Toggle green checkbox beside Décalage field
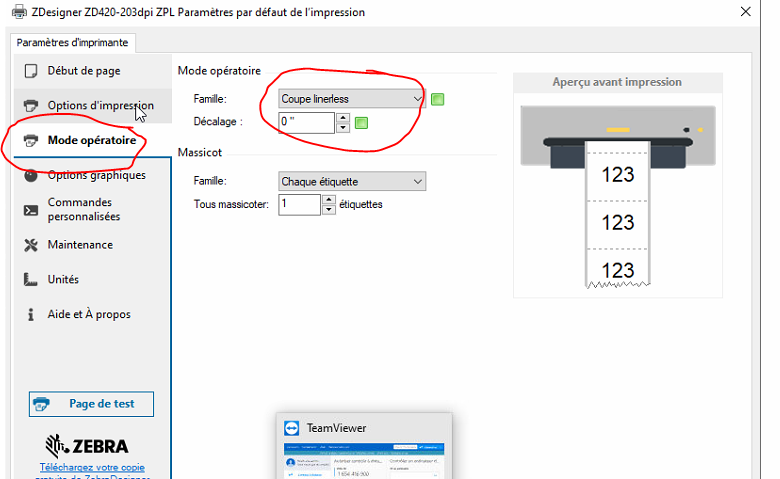Viewport: 780px width, 479px height. (362, 123)
